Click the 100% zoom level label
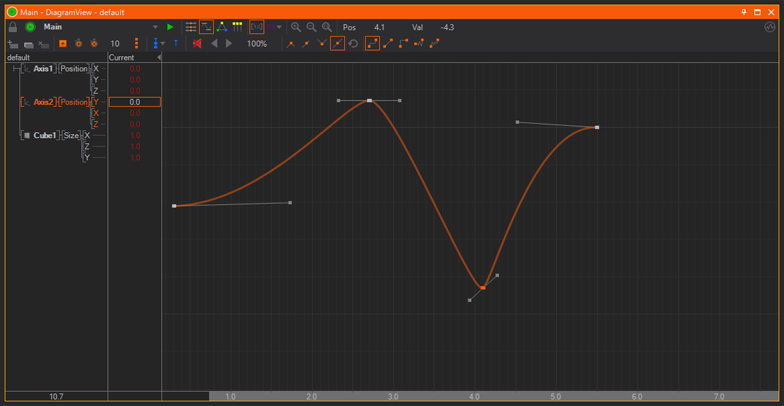 coord(257,44)
